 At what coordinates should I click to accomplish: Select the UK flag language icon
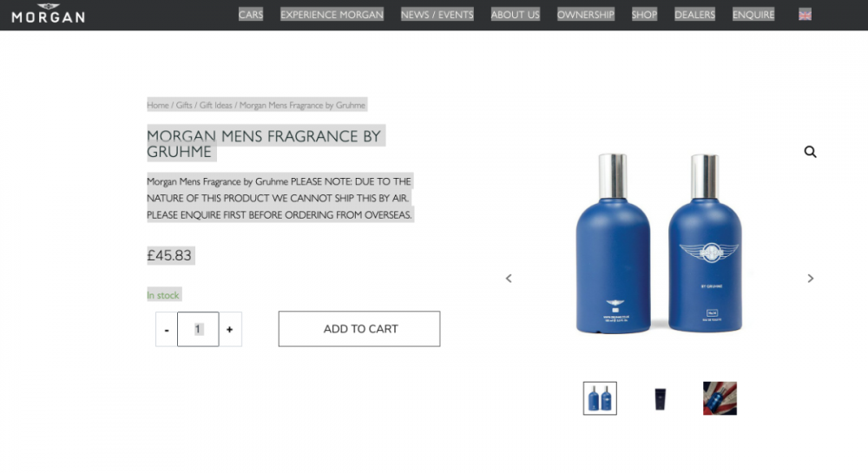[x=805, y=15]
